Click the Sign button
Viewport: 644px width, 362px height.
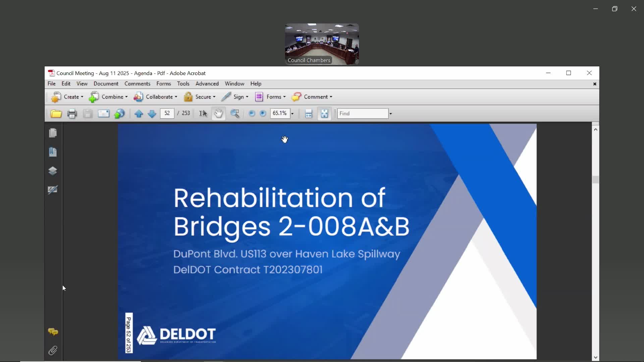(235, 97)
